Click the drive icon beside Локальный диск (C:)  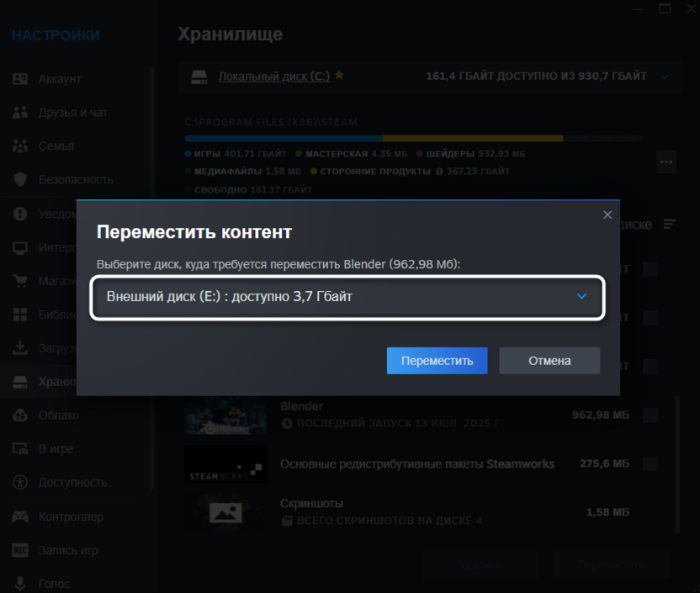[x=199, y=77]
